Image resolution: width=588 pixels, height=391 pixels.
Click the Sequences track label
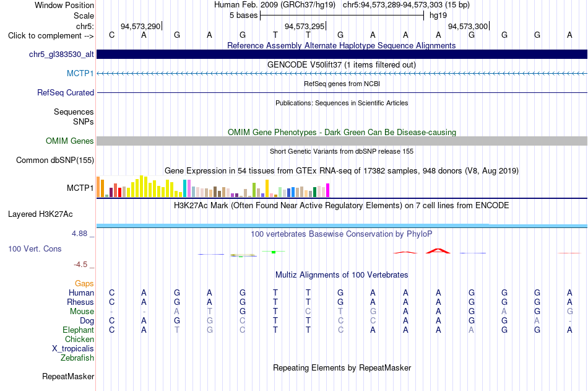74,112
